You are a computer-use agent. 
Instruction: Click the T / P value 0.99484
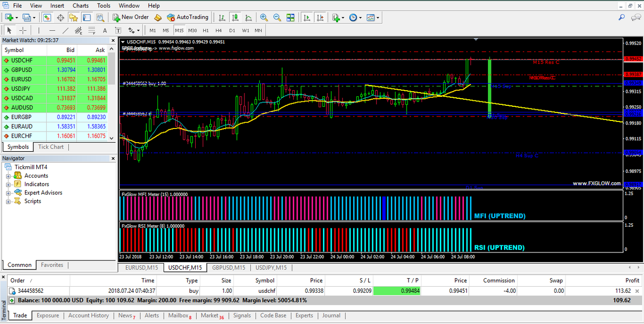coord(397,291)
